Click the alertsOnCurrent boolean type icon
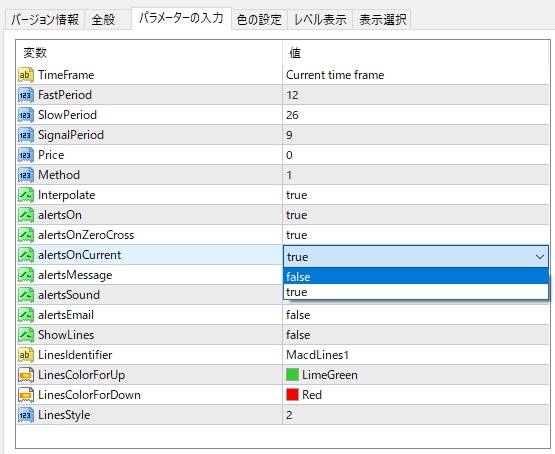The image size is (555, 454). click(x=26, y=255)
